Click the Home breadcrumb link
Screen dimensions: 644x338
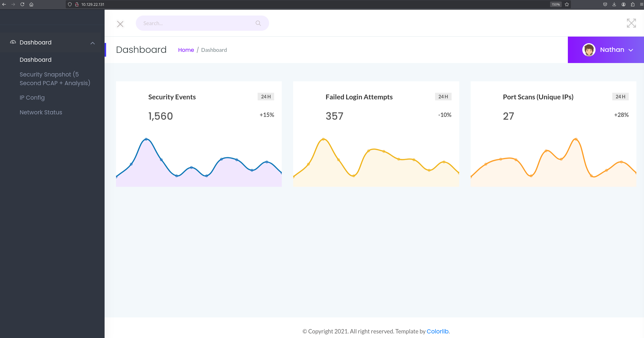(x=186, y=50)
